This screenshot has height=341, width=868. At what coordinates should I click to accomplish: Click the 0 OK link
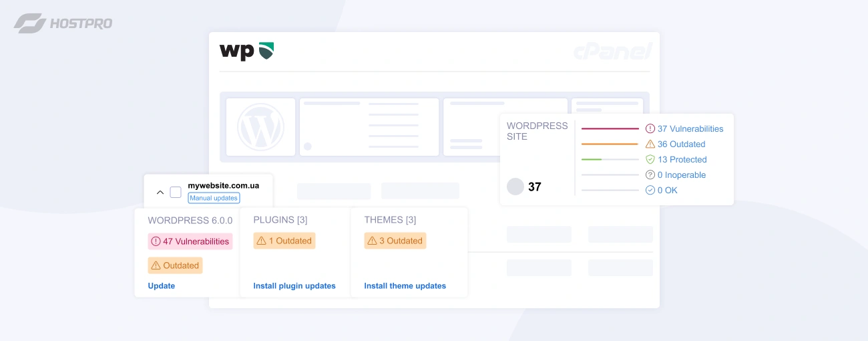click(x=668, y=190)
